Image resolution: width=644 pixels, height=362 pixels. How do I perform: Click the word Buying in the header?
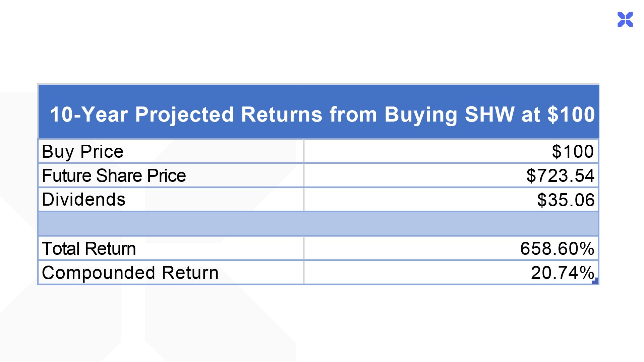[x=421, y=115]
